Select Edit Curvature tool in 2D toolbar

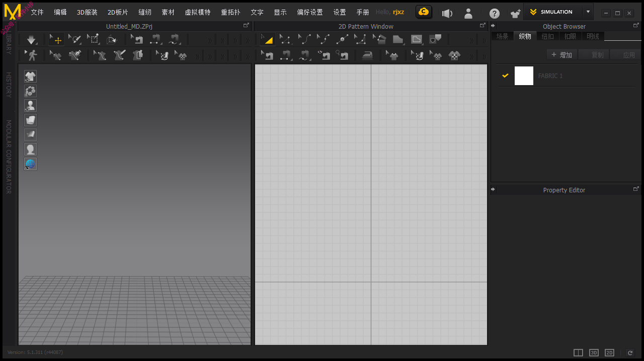coord(304,40)
